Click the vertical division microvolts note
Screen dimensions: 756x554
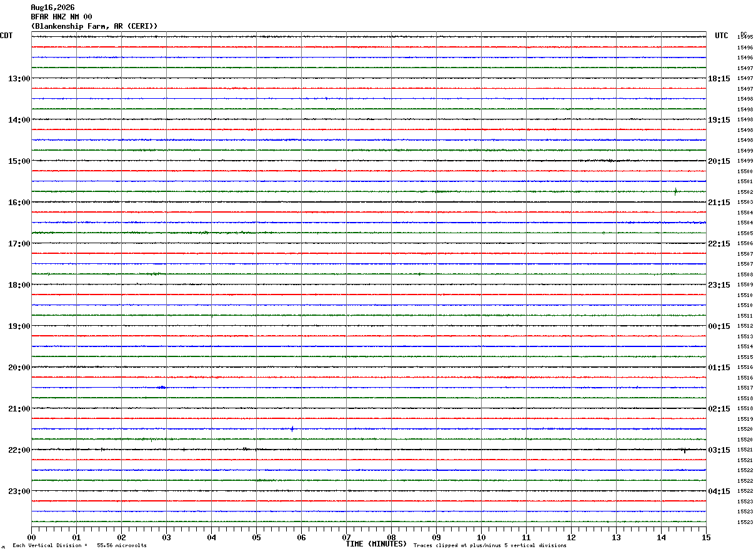(79, 545)
